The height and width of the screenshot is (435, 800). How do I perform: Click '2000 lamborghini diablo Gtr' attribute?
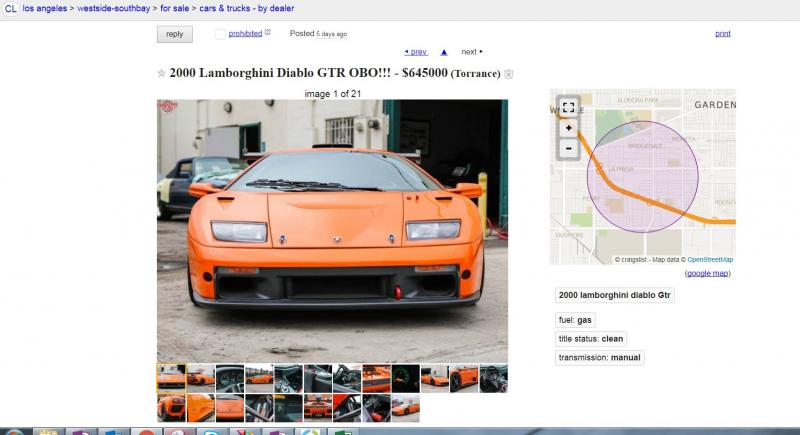614,295
